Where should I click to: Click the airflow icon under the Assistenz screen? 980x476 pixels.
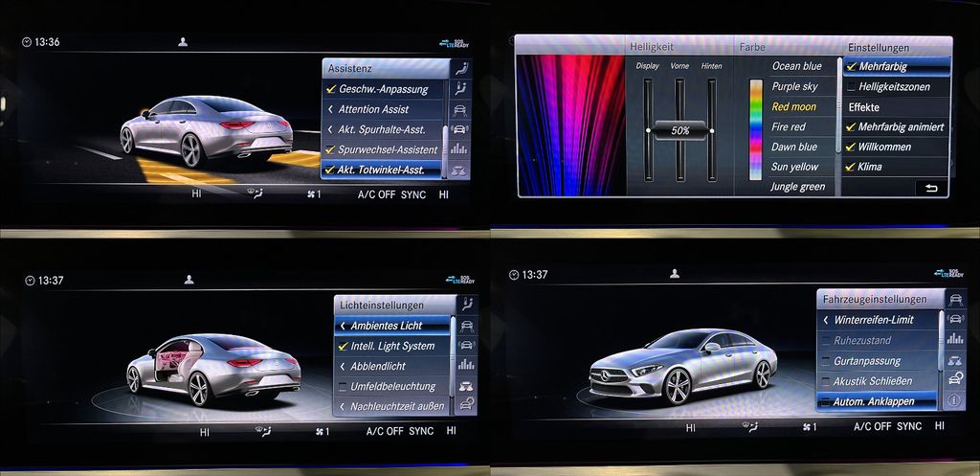(256, 193)
